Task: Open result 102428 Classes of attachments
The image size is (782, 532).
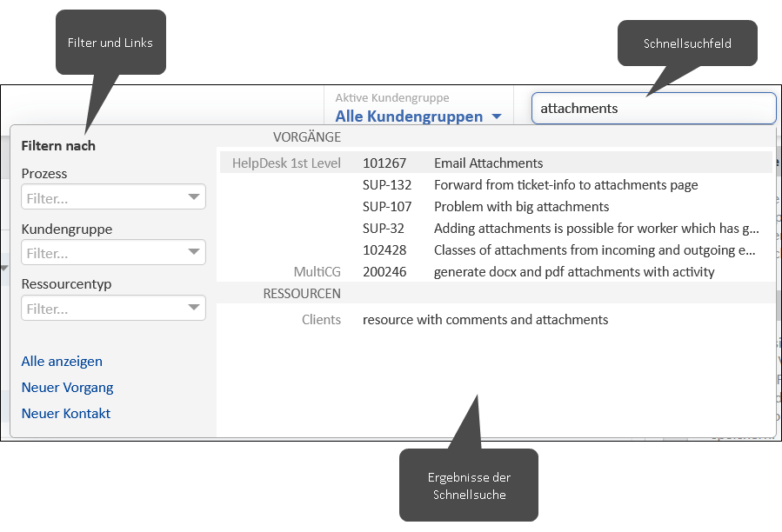Action: click(496, 249)
